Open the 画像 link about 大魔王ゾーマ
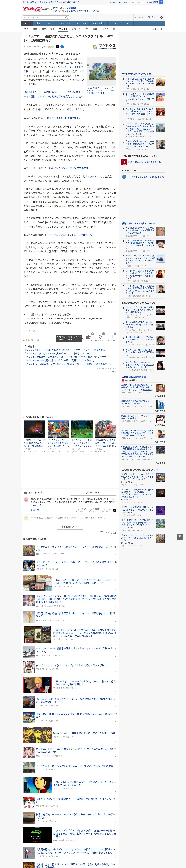Image resolution: width=186 pixels, height=868 pixels. (53, 94)
